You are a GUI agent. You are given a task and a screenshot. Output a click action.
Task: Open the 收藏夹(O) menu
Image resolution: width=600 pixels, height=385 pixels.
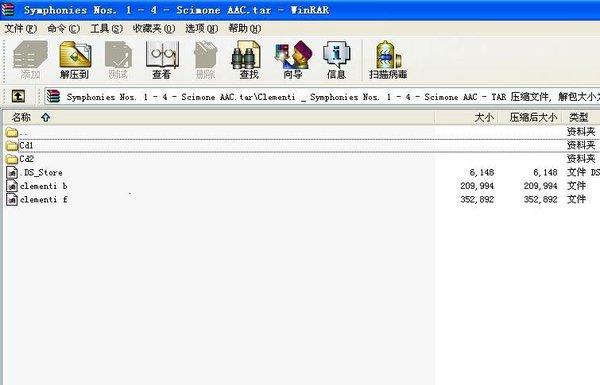coord(154,28)
